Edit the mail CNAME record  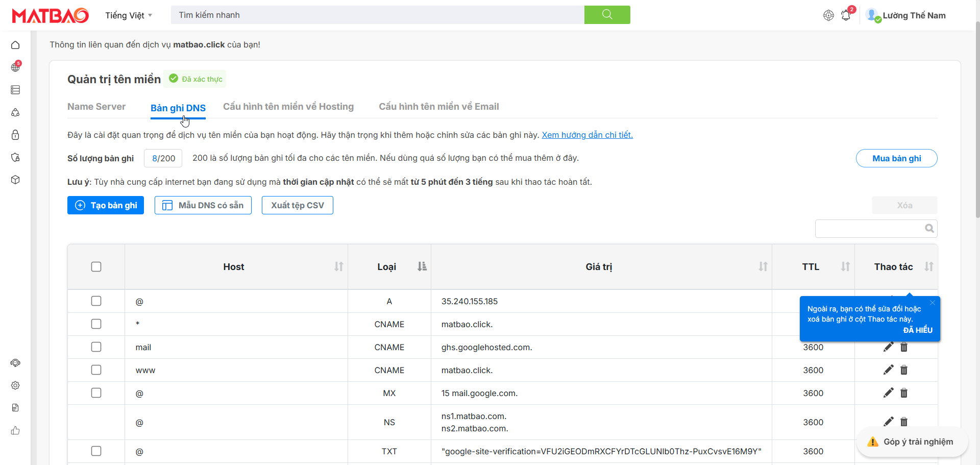(888, 347)
